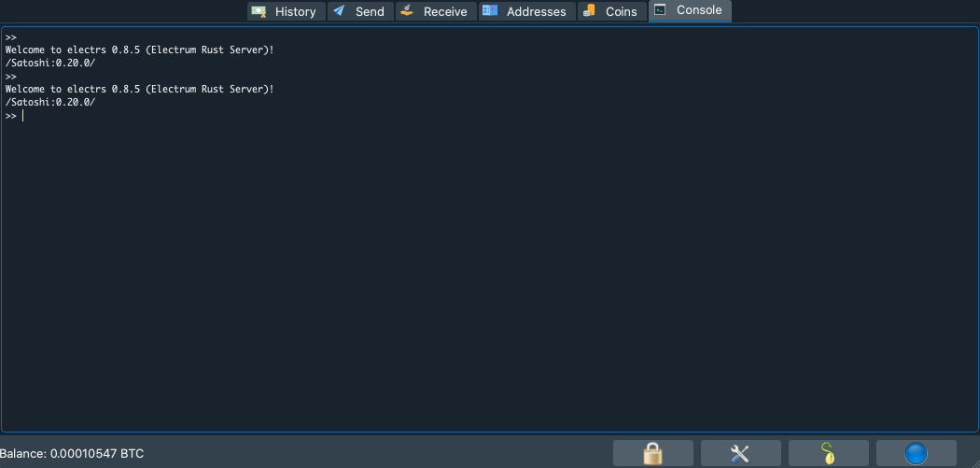Click the Balance: 0.00010547 BTC status text

pyautogui.click(x=72, y=454)
